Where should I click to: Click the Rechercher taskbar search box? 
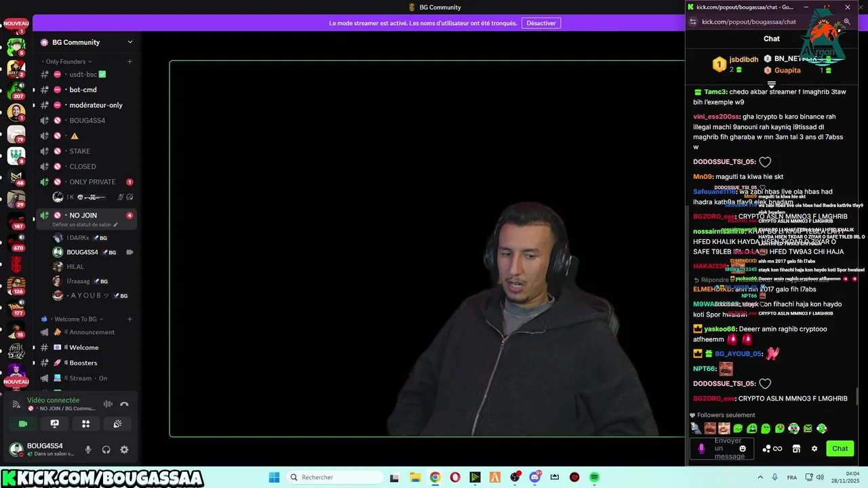334,477
